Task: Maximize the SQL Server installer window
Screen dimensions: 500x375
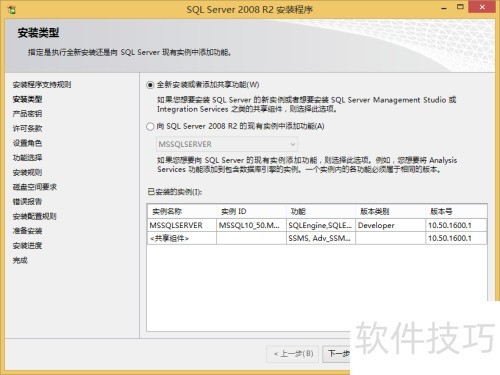Action: coord(460,7)
